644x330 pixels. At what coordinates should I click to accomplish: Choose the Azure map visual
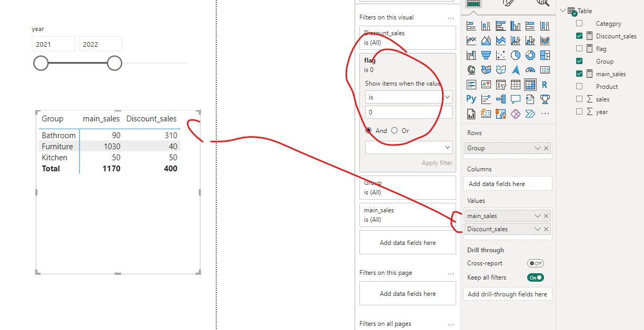pos(516,70)
